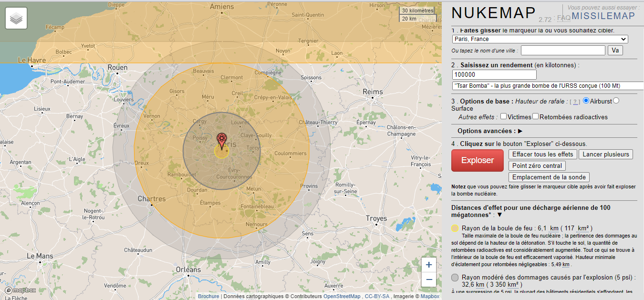Open the MISSILEMAP link

click(603, 16)
